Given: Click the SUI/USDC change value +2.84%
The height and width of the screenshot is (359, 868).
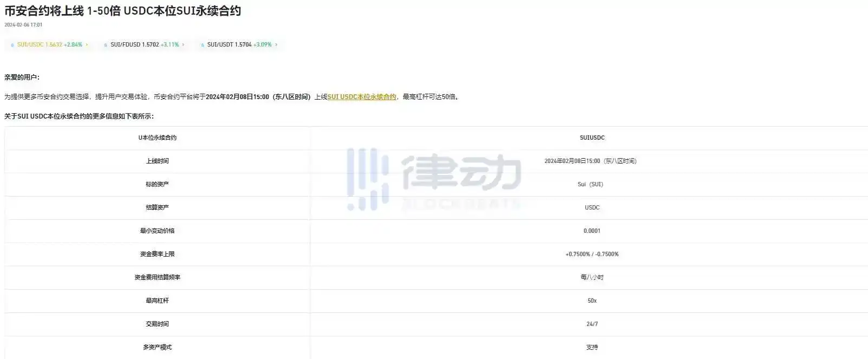Looking at the screenshot, I should 73,45.
